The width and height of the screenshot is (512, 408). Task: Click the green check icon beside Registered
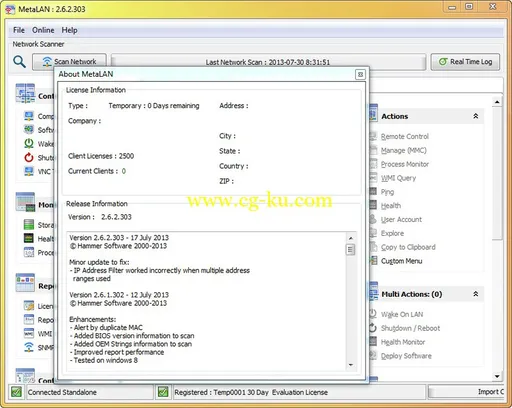(163, 392)
